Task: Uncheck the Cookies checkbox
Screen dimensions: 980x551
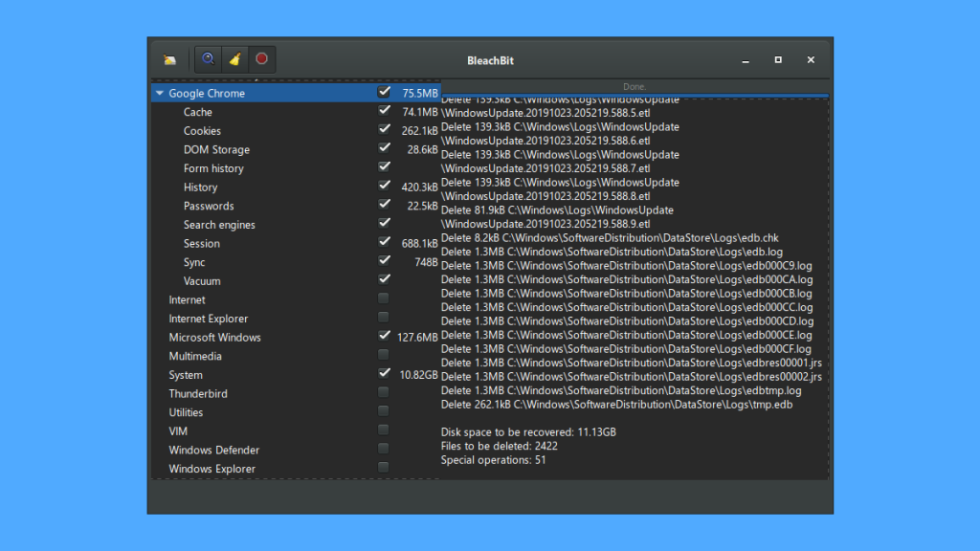Action: coord(384,130)
